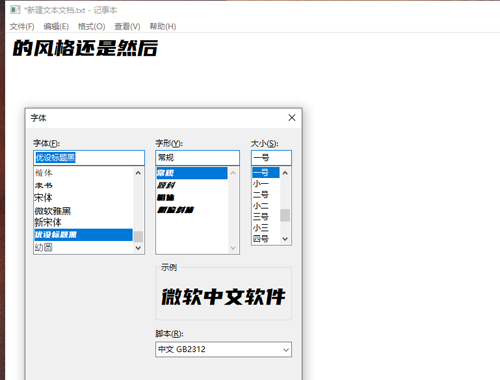Close the 字体 font dialog
500x380 pixels.
pyautogui.click(x=292, y=118)
